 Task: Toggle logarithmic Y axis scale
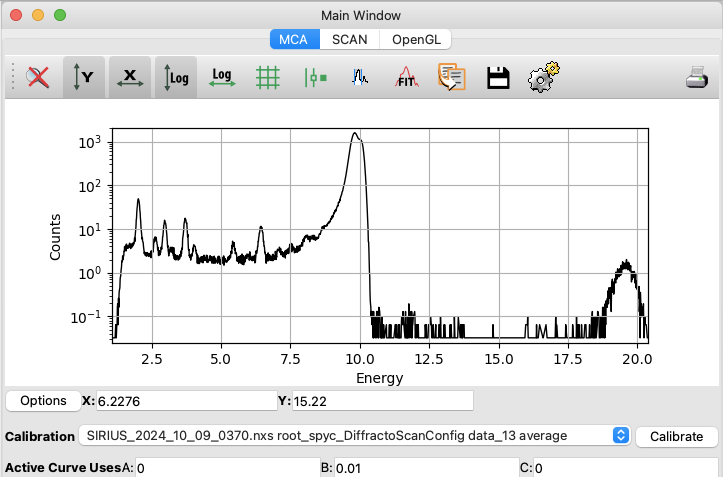176,77
